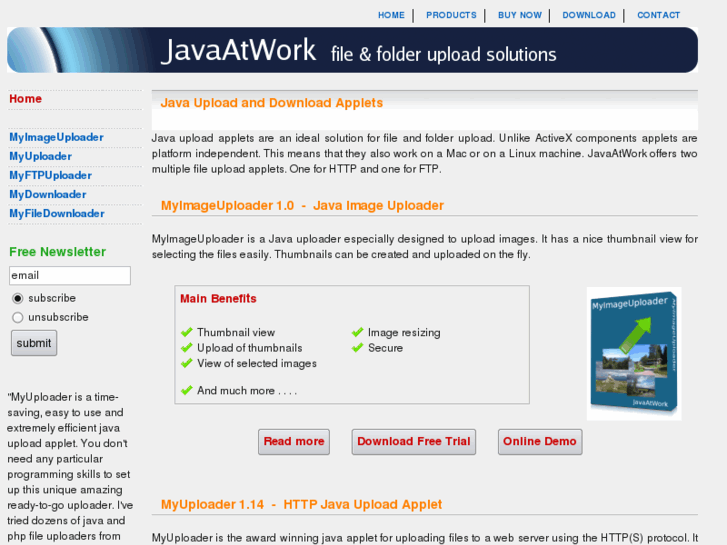The image size is (727, 545).
Task: Open MyImageUploader sidebar link
Action: click(x=56, y=137)
